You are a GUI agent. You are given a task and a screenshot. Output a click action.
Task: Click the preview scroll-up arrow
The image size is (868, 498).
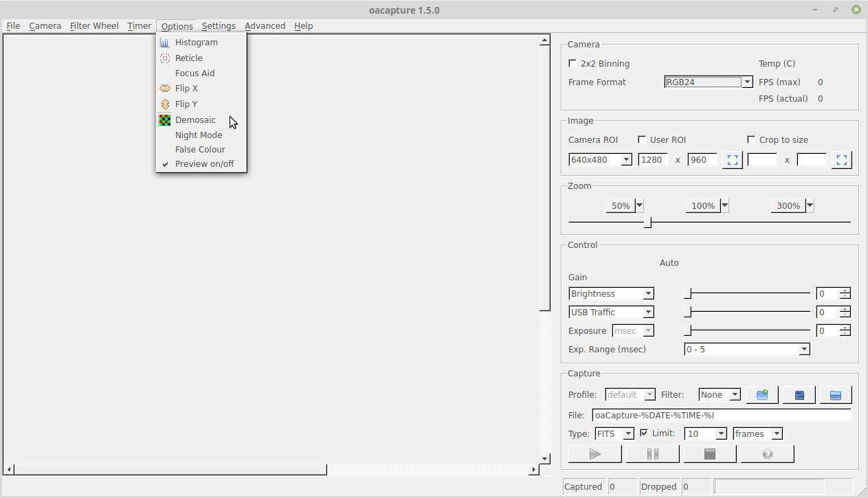(x=545, y=41)
